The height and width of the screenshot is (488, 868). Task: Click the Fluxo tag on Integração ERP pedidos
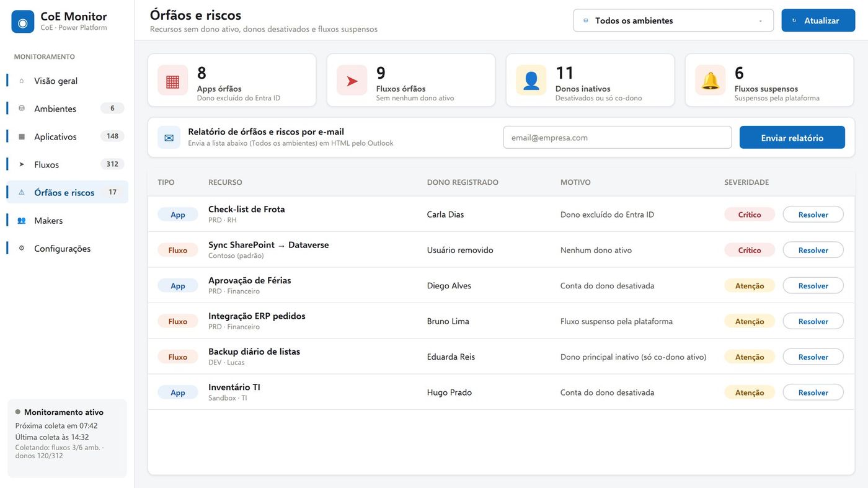[x=178, y=321]
